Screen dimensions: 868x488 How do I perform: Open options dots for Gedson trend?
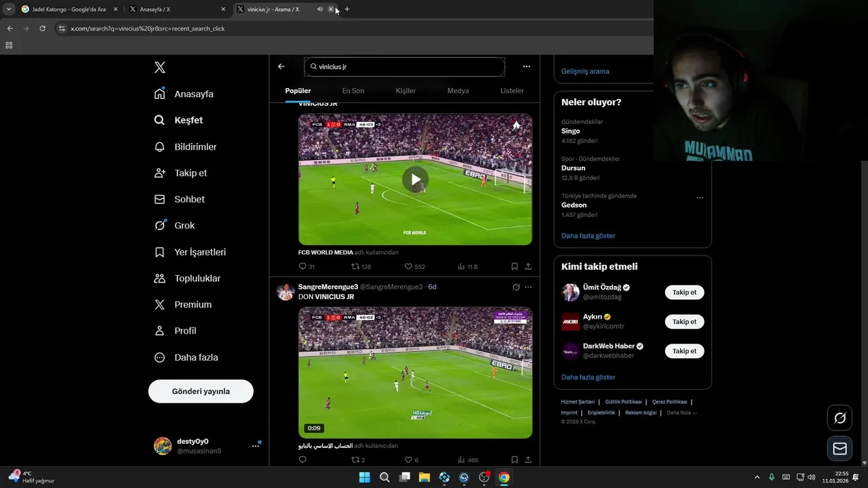(700, 197)
